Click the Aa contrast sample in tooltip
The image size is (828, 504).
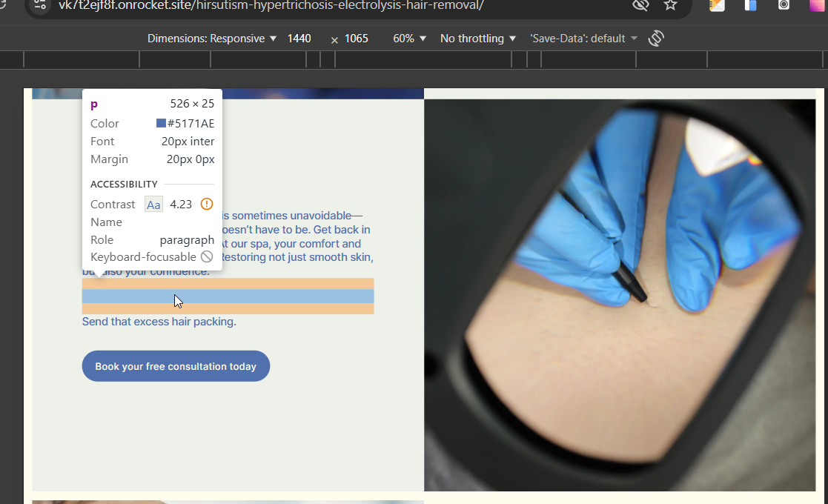coord(153,205)
